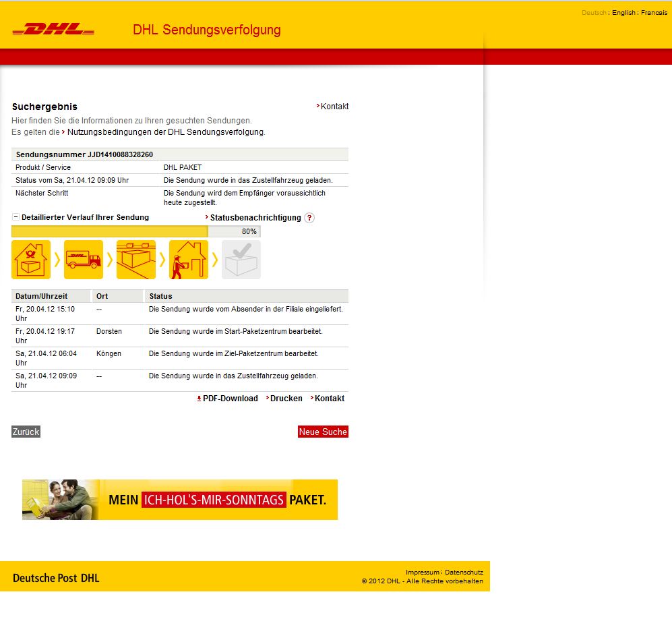Switch language to English
Screen dimensions: 672x644
[623, 13]
